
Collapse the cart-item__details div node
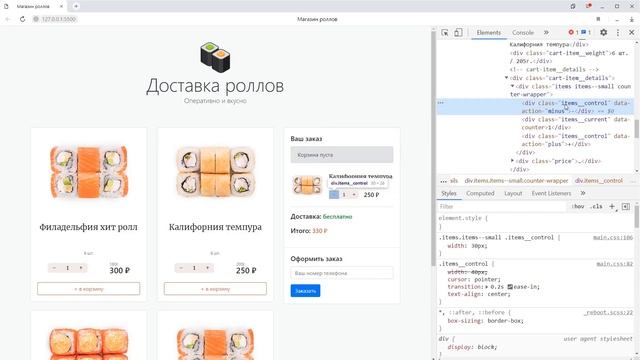pyautogui.click(x=507, y=78)
